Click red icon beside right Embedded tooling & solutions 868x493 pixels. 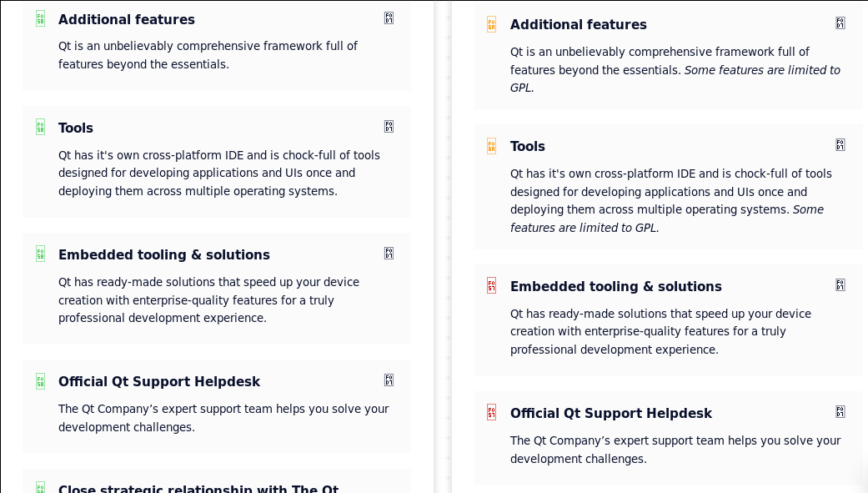(x=492, y=285)
